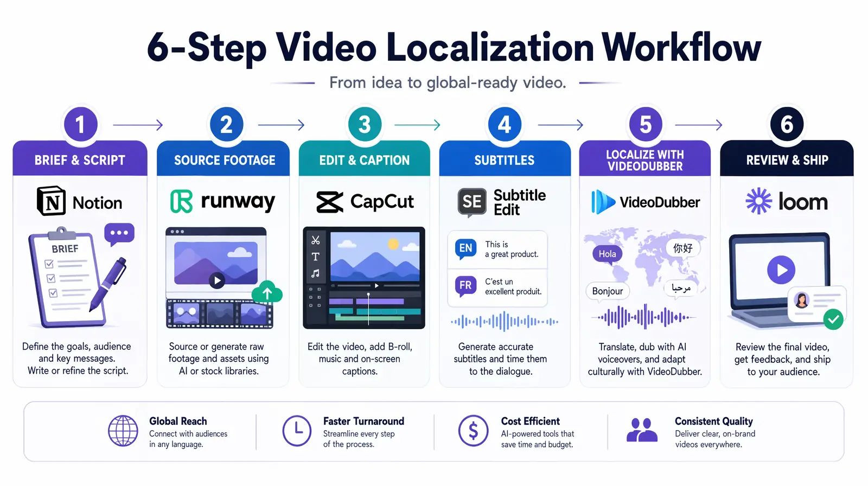
Task: Click the CapCut timeline playhead
Action: [x=368, y=309]
